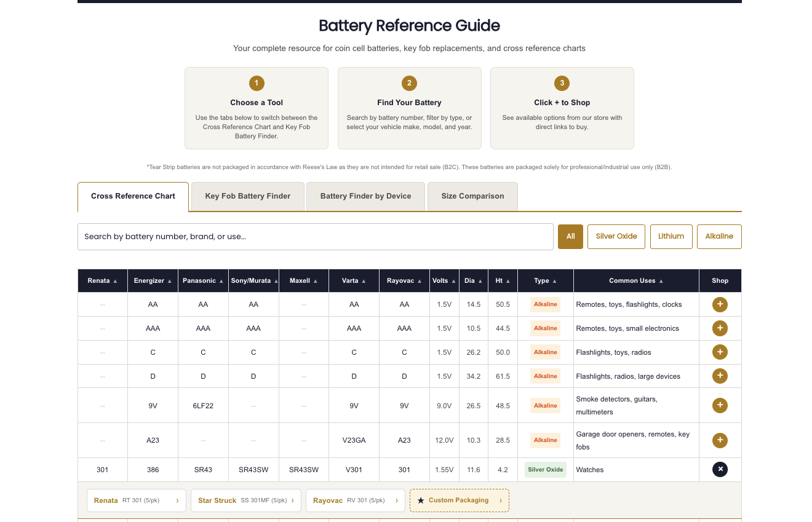Click the plus icon in the D row
Viewport: 812px width, 522px height.
[720, 376]
